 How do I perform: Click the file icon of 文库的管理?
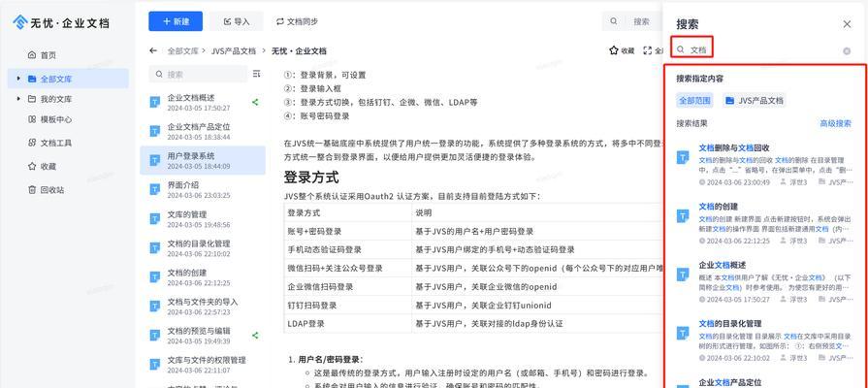coord(155,218)
